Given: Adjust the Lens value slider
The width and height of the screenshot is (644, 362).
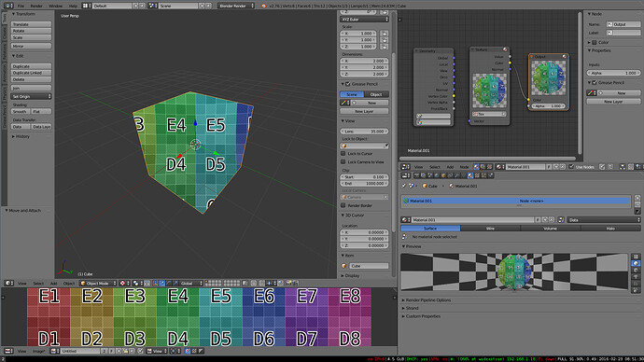Looking at the screenshot, I should (x=364, y=132).
